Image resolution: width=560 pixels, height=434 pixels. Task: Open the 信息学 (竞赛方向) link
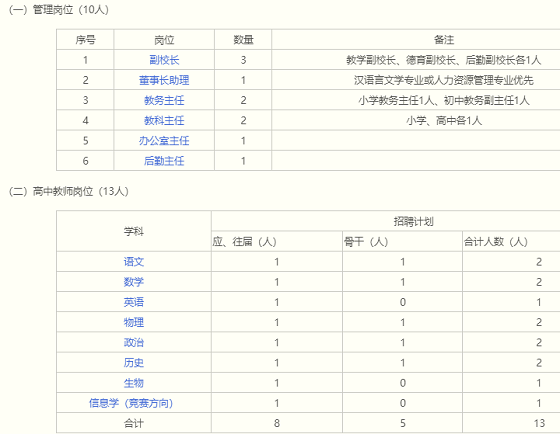pyautogui.click(x=131, y=403)
